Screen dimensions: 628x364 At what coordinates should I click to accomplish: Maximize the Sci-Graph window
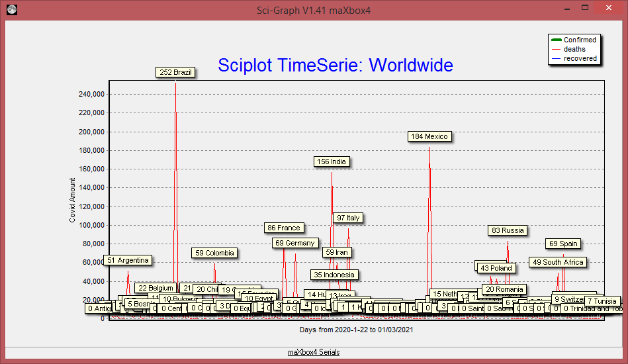pos(584,9)
